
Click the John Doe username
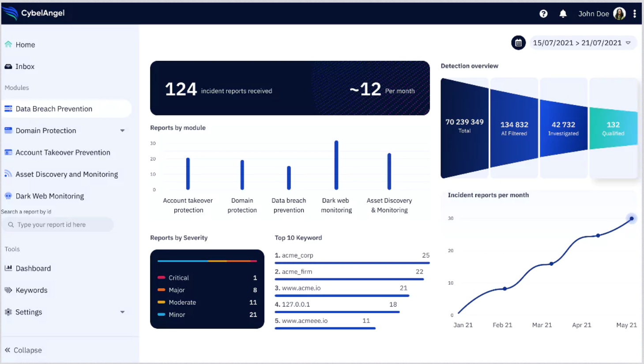[593, 14]
